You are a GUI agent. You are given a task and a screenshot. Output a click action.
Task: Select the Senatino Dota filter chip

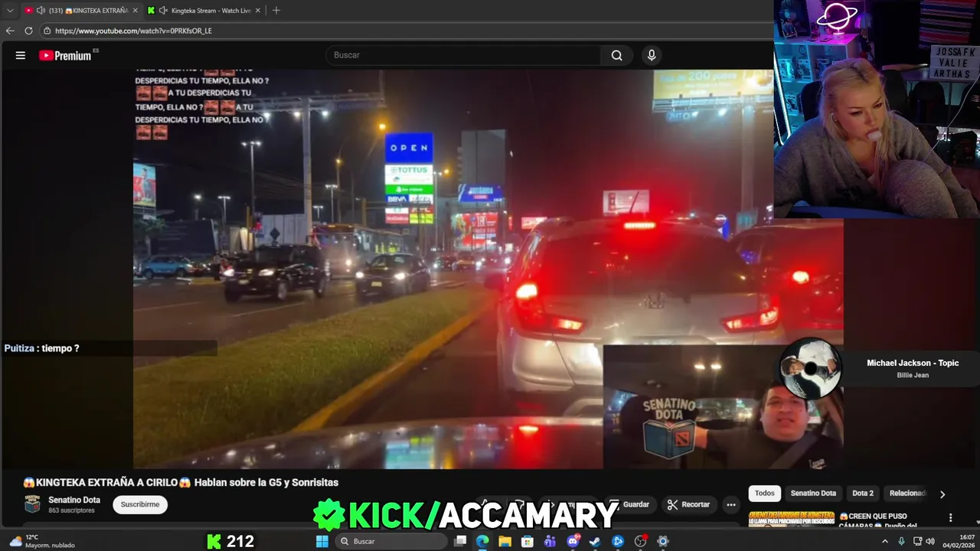[813, 494]
